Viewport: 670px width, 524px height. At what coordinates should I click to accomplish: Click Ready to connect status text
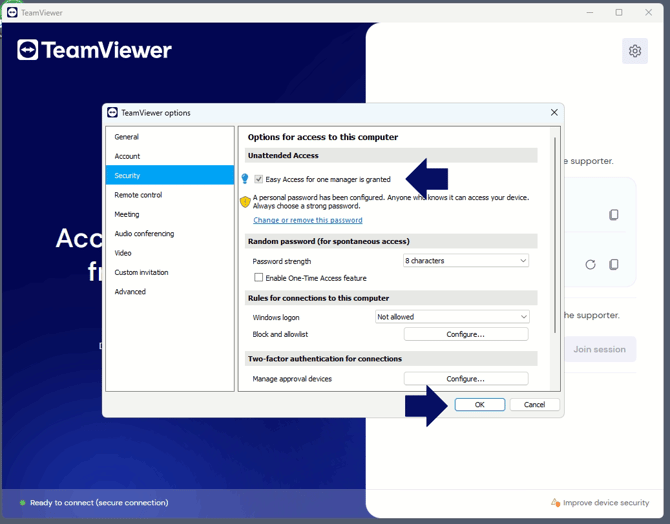tap(99, 503)
